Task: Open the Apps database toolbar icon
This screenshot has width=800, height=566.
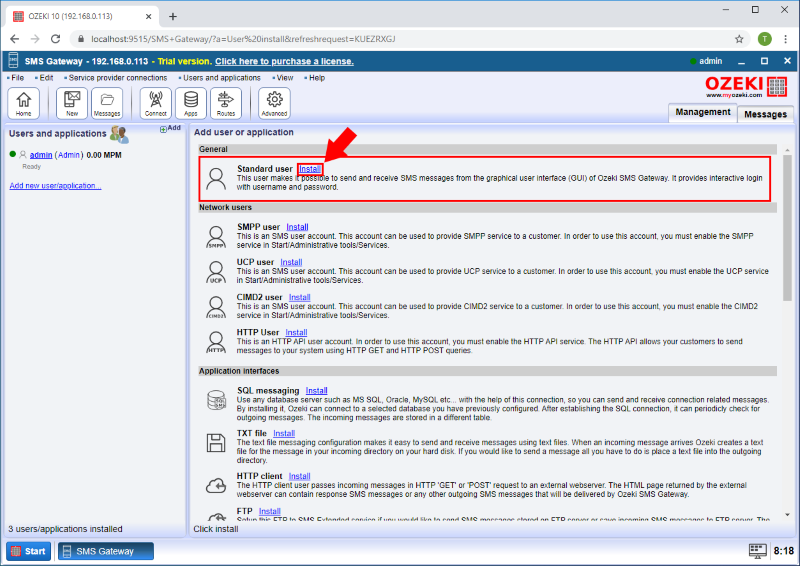Action: [x=191, y=103]
